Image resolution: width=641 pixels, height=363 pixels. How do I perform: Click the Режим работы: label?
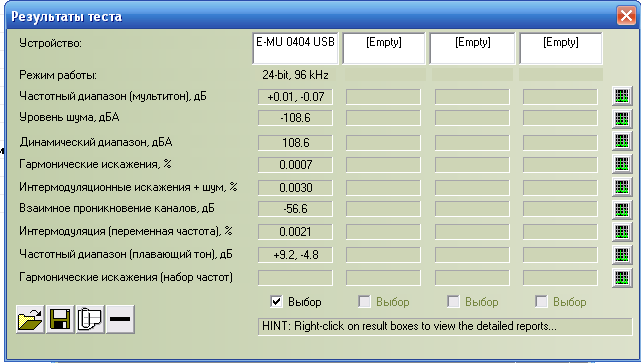point(58,75)
